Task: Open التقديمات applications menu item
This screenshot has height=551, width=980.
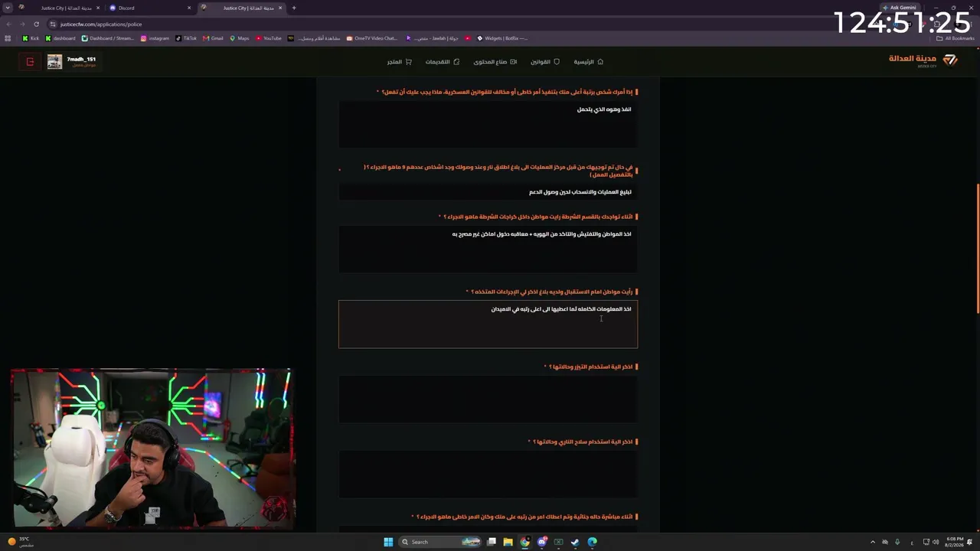Action: pyautogui.click(x=443, y=62)
